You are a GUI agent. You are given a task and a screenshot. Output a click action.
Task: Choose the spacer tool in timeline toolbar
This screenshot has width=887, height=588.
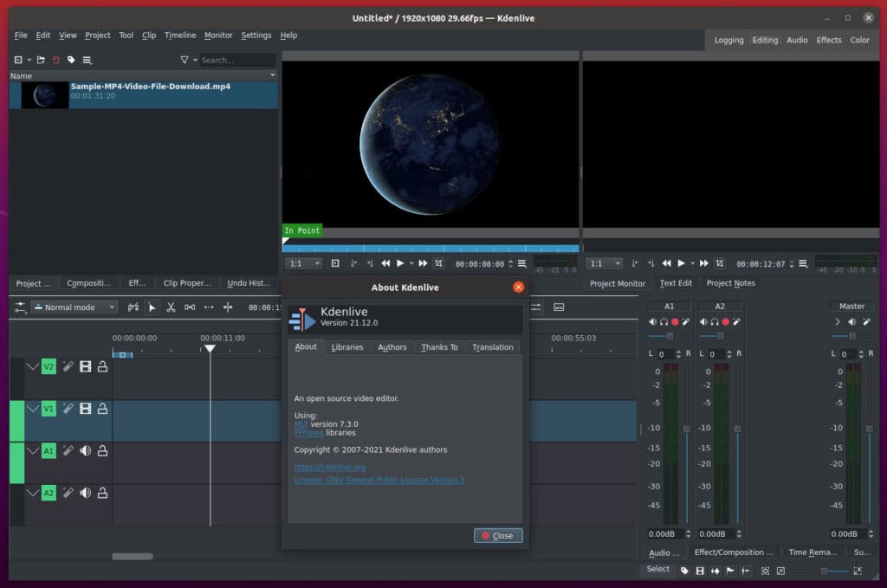click(x=190, y=307)
